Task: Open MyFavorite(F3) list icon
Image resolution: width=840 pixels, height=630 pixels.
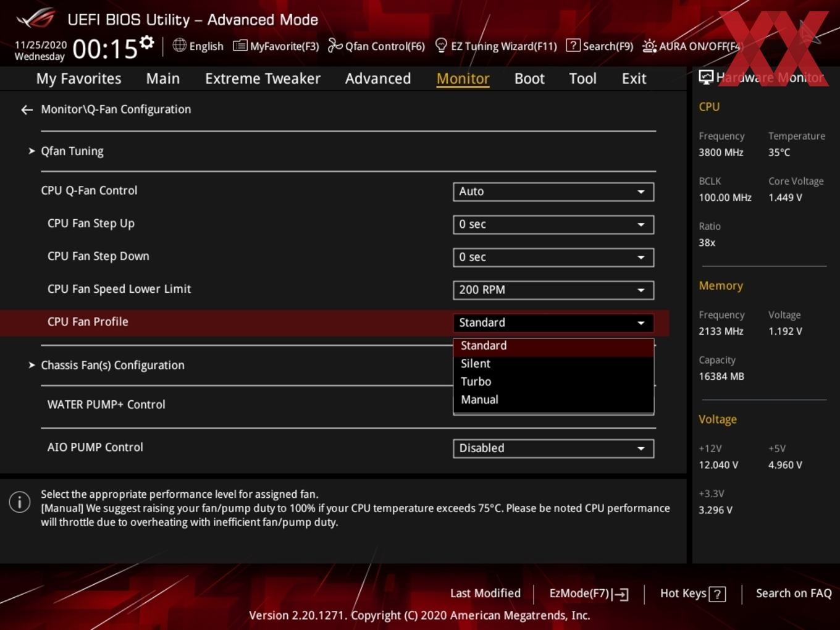Action: pos(240,46)
